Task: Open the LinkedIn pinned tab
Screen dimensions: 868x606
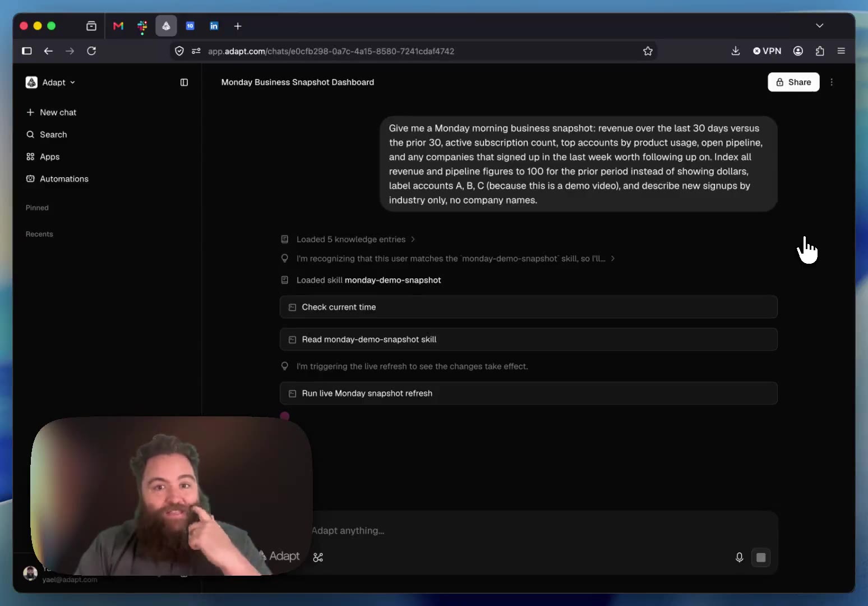Action: click(214, 26)
